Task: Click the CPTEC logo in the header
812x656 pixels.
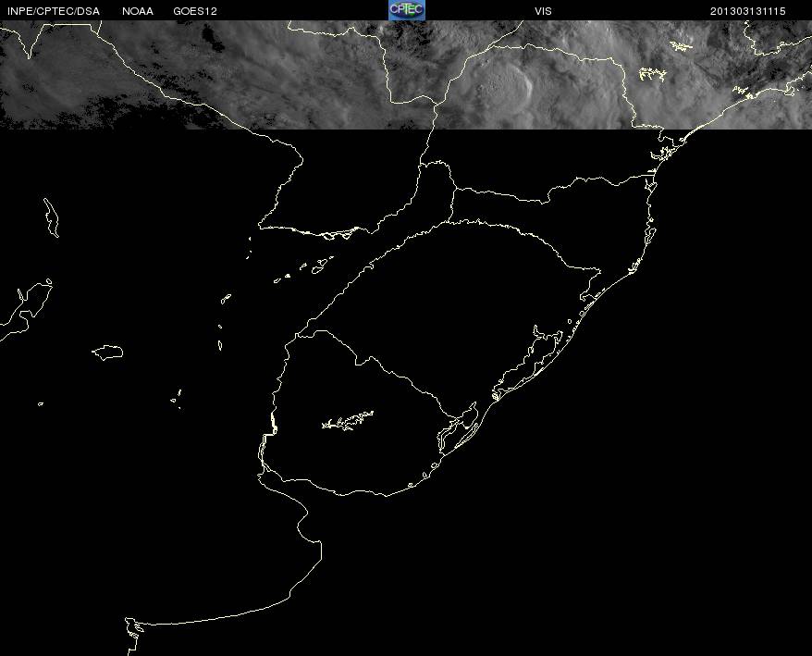Action: point(407,10)
